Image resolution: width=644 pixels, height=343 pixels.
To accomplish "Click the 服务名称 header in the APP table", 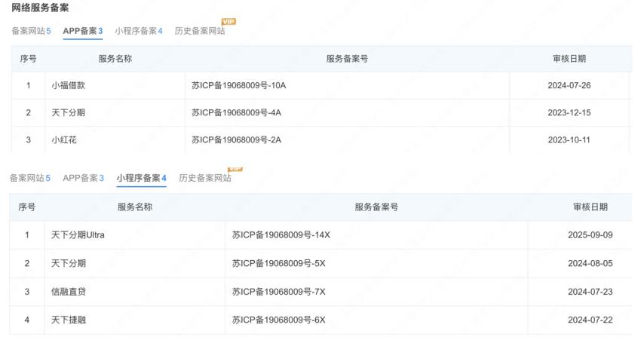I will pos(115,59).
